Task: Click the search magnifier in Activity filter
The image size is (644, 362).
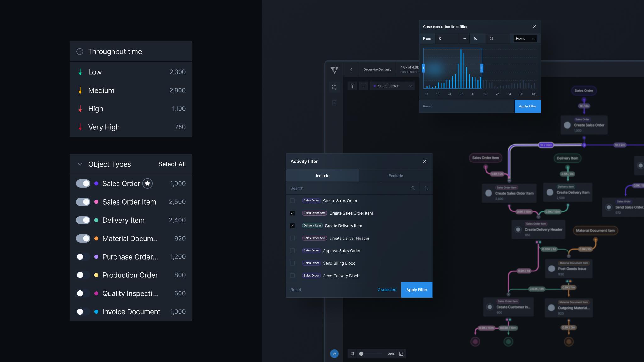Action: [413, 188]
